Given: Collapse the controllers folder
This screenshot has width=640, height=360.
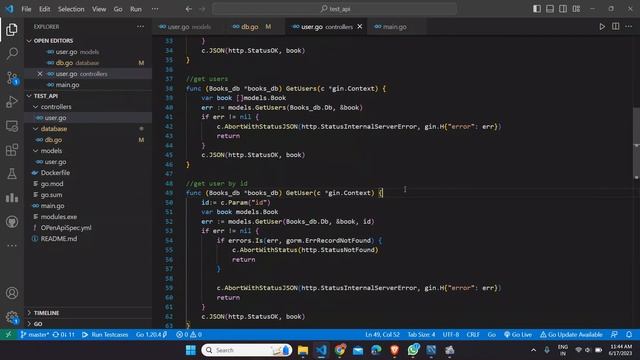Looking at the screenshot, I should (x=88, y=107).
